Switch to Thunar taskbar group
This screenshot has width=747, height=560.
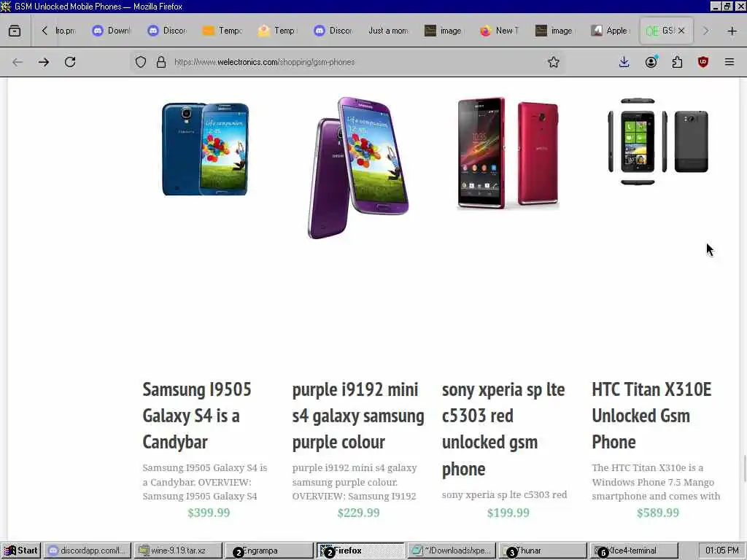coord(543,551)
